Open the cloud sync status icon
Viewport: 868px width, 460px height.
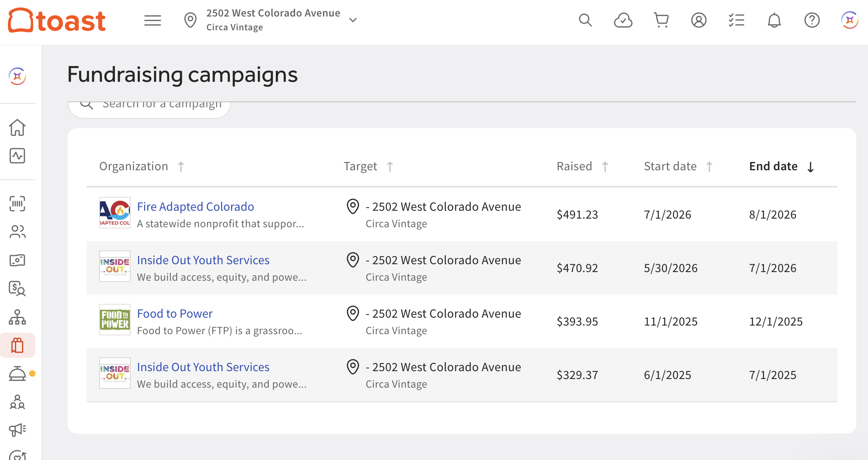click(x=623, y=20)
